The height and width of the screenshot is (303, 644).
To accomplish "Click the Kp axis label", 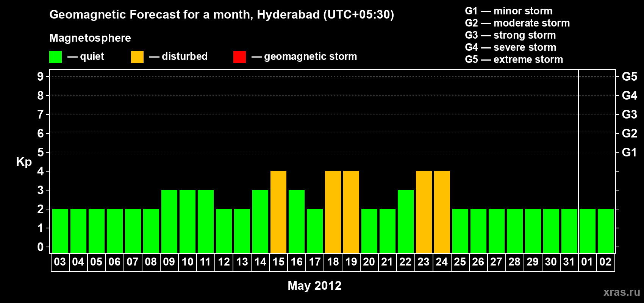I will point(24,162).
